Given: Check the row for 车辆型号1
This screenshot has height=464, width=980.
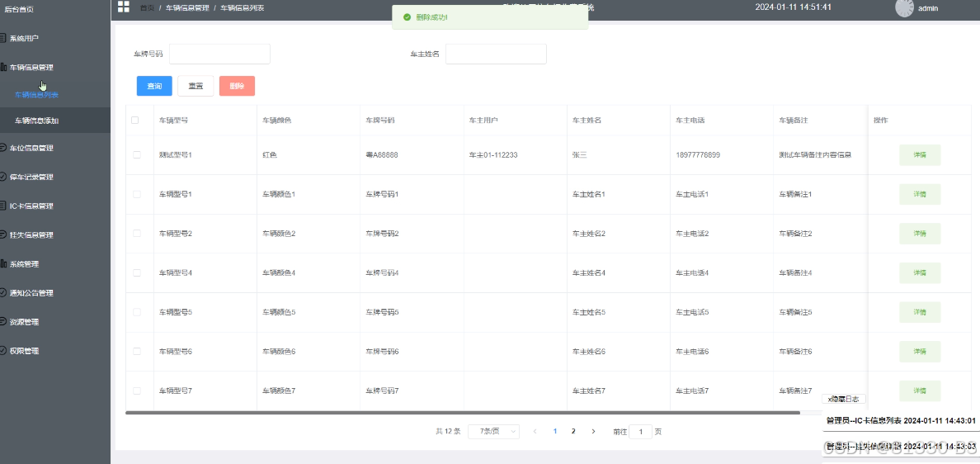Looking at the screenshot, I should coord(137,194).
